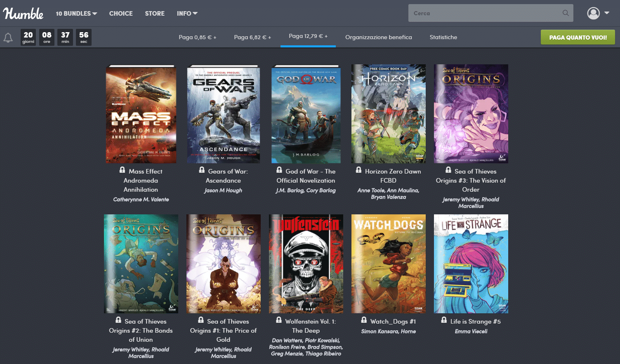Open the Store menu item
The width and height of the screenshot is (620, 364).
coord(155,14)
